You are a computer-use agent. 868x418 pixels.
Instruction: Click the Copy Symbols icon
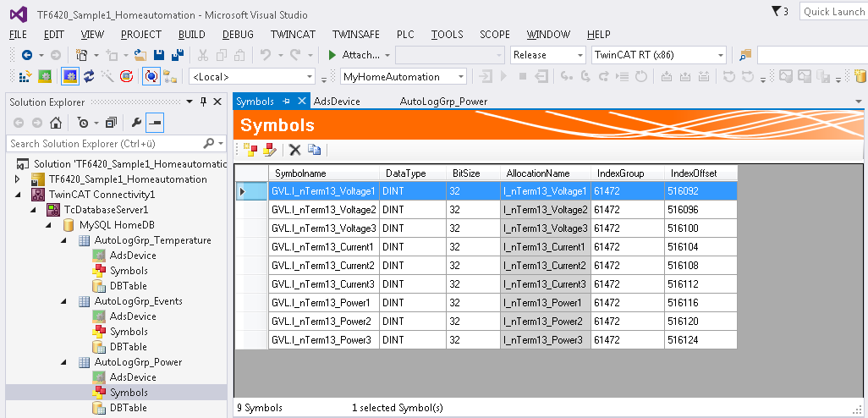[315, 150]
